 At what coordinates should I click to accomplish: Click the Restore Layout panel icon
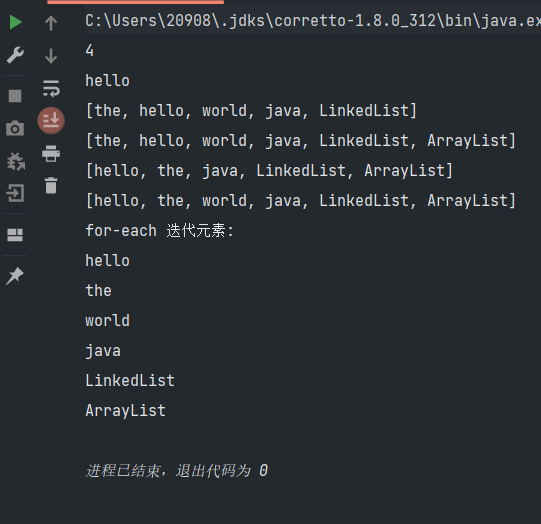tap(15, 235)
